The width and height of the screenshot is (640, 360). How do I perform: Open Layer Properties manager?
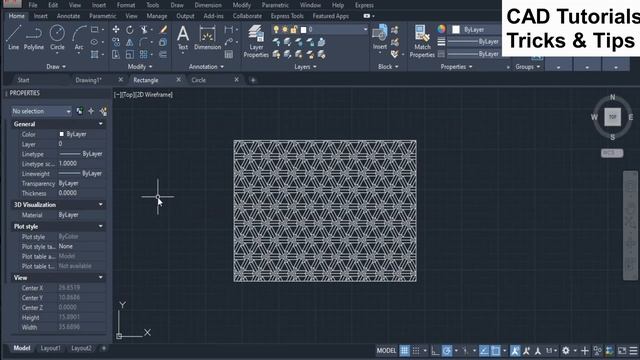(x=256, y=41)
